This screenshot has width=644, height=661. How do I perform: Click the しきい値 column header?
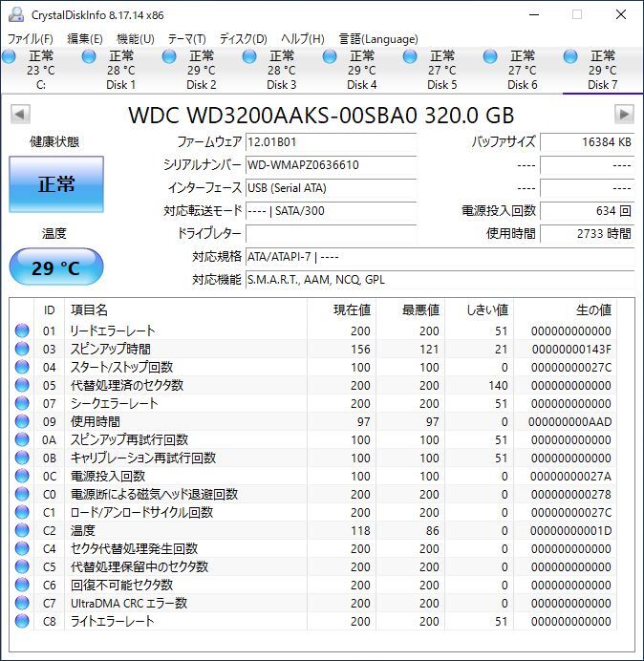486,309
